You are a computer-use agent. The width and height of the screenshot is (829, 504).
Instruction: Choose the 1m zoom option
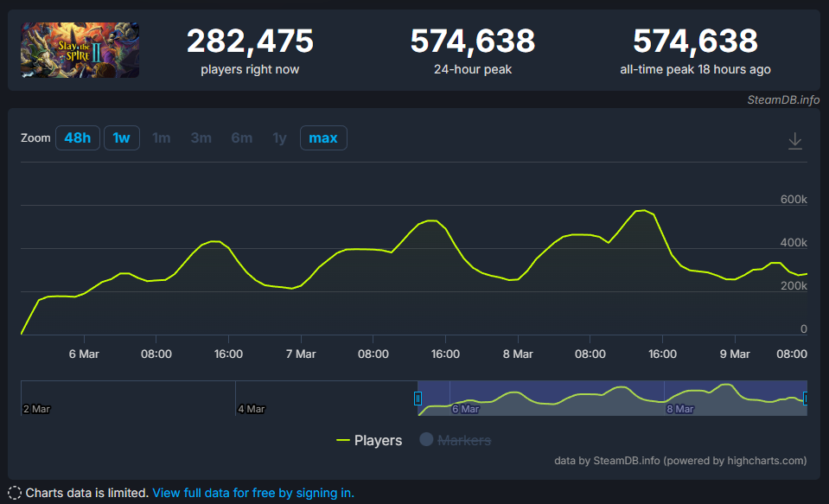point(162,138)
